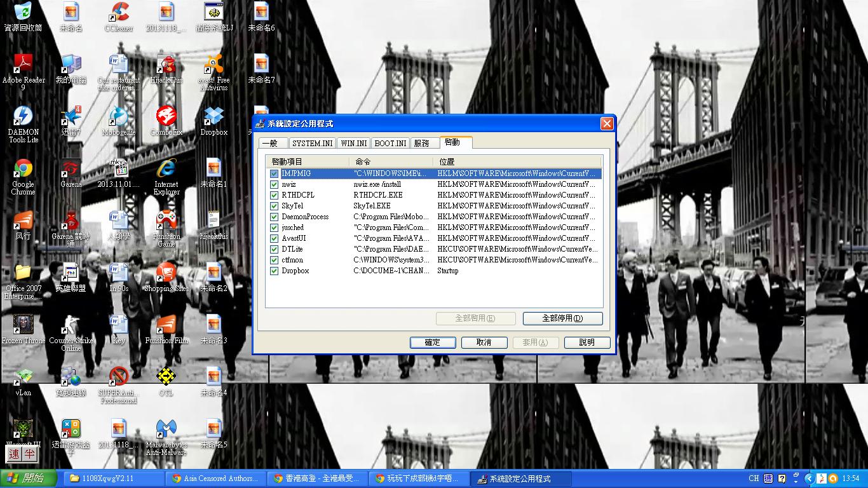Screen dimensions: 868x488
Task: Open DAEMON Tools Lite desktop icon
Action: 23,118
